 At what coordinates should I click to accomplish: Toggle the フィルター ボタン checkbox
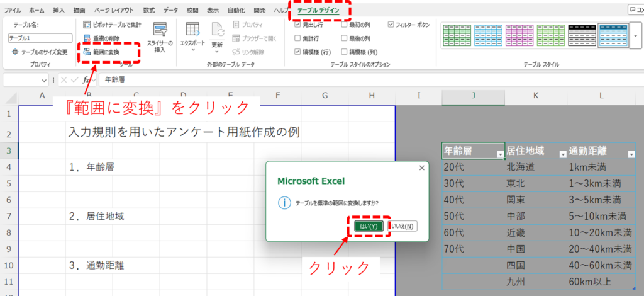[391, 25]
